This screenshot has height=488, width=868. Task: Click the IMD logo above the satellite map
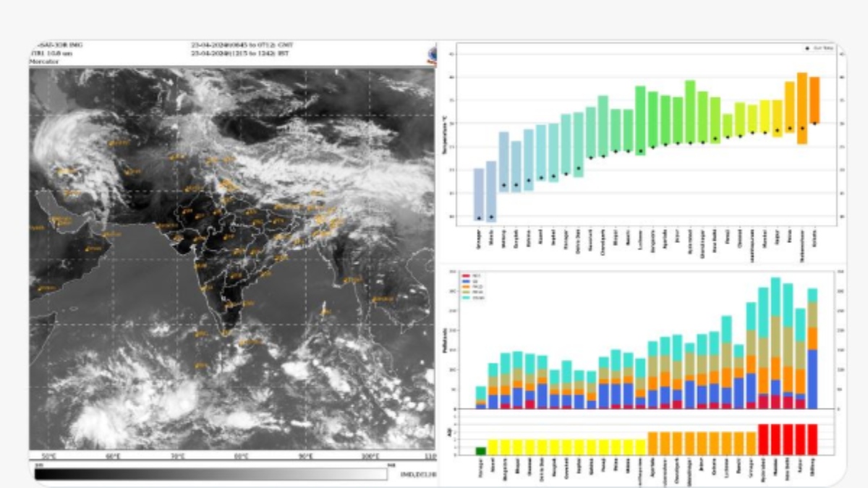(x=433, y=53)
